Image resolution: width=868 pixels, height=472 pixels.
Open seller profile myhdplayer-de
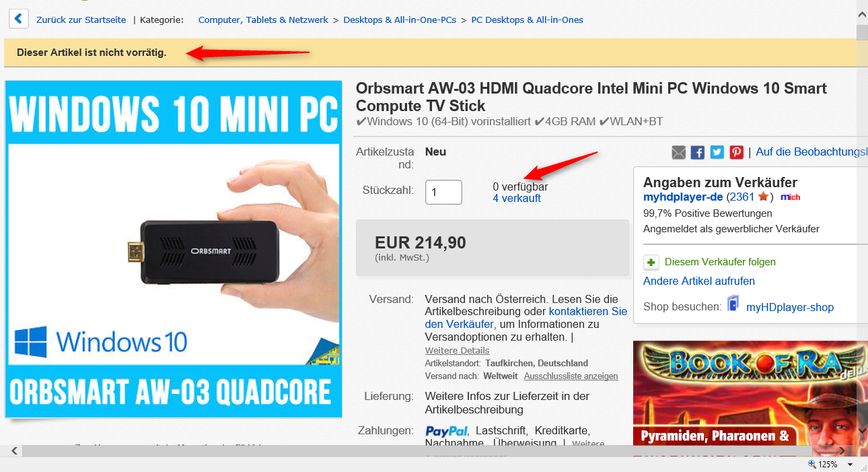pyautogui.click(x=683, y=197)
